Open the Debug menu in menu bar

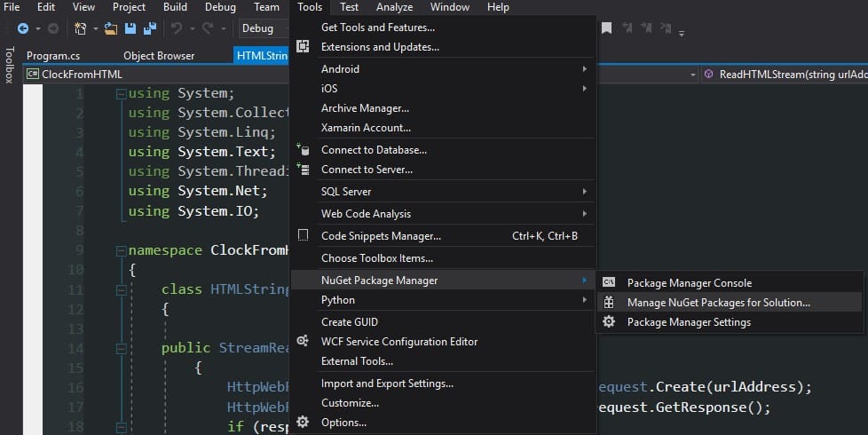coord(220,7)
